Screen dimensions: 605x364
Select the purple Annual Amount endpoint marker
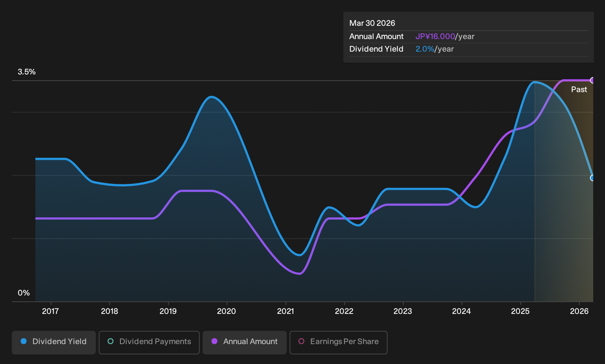pos(592,80)
